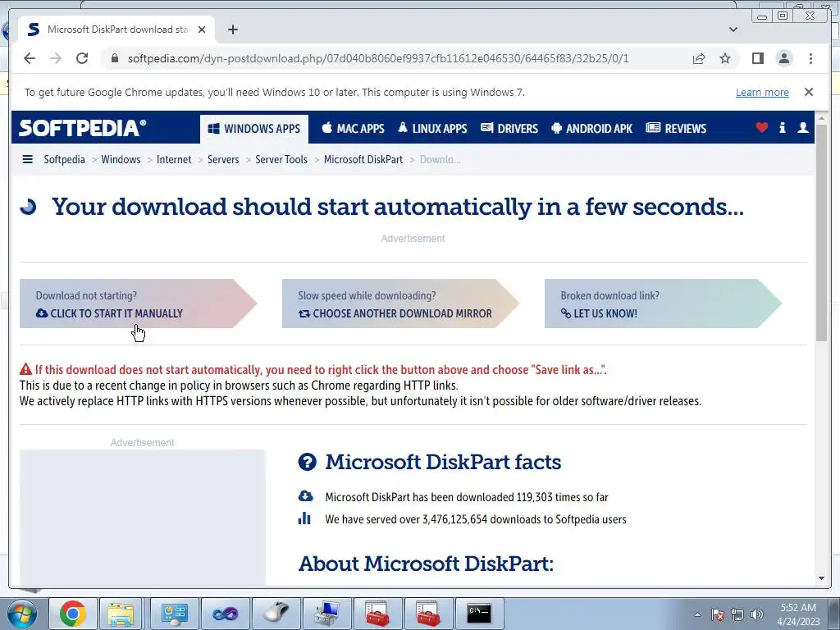Select the Mac Apps tab
The height and width of the screenshot is (630, 840).
(353, 129)
